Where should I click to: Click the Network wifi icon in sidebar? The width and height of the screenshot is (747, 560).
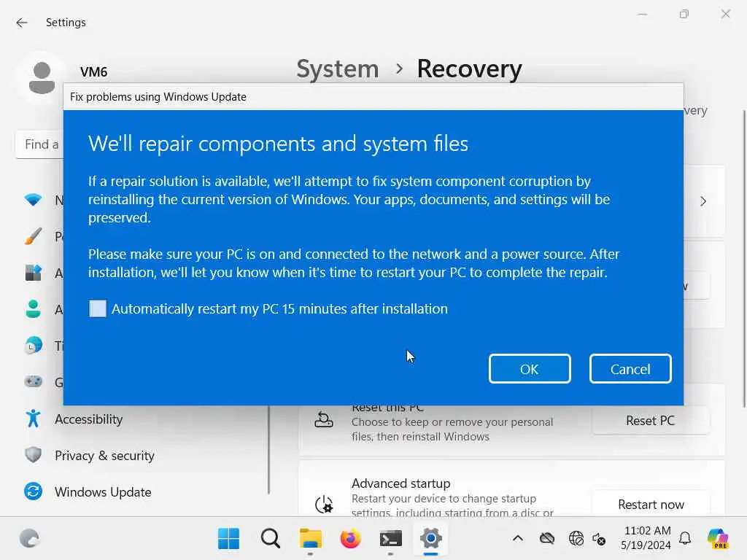pos(33,200)
